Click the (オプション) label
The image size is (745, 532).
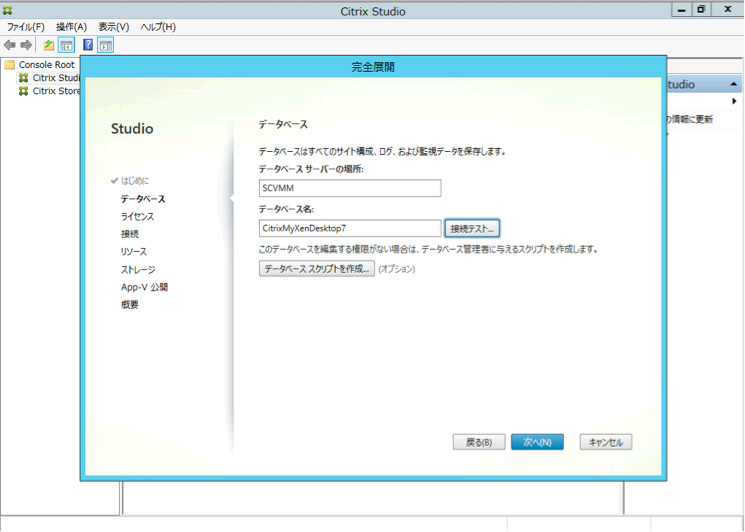pos(397,269)
